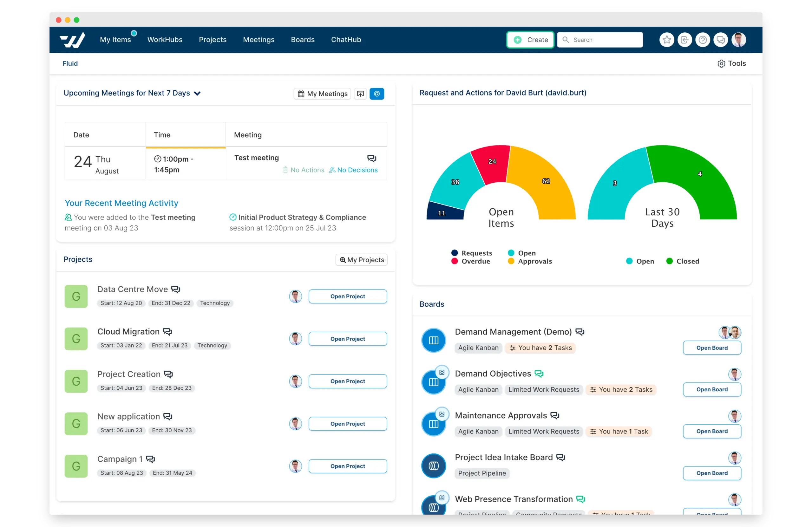Open the ChatHub menu item
The height and width of the screenshot is (527, 812).
pyautogui.click(x=346, y=40)
